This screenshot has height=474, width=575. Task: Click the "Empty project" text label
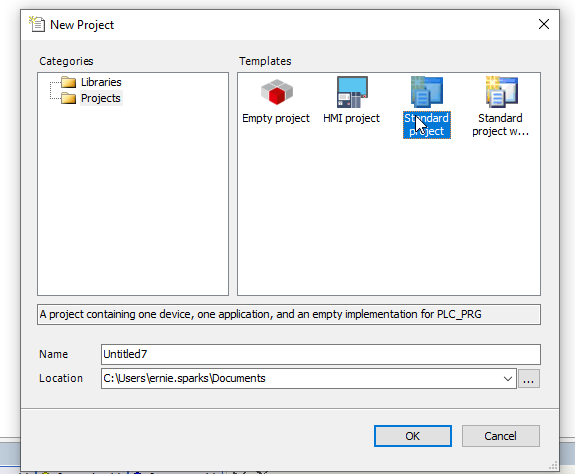click(276, 118)
